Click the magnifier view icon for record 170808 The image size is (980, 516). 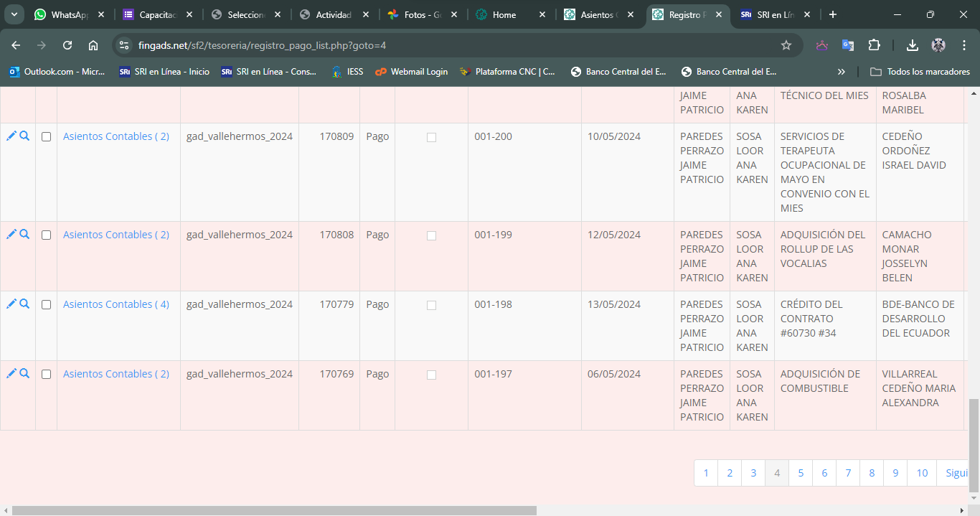pyautogui.click(x=24, y=235)
